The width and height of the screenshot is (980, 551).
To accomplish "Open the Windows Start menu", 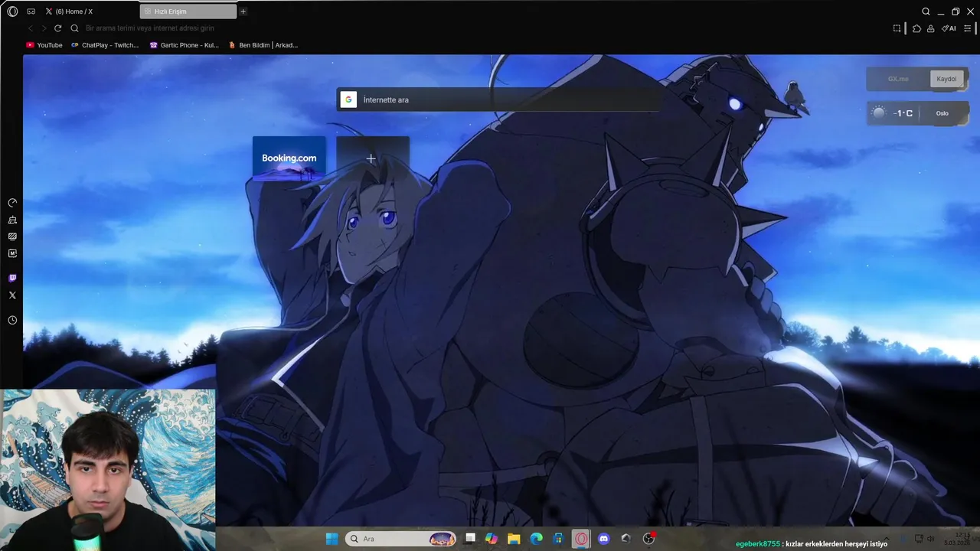I will pos(332,539).
